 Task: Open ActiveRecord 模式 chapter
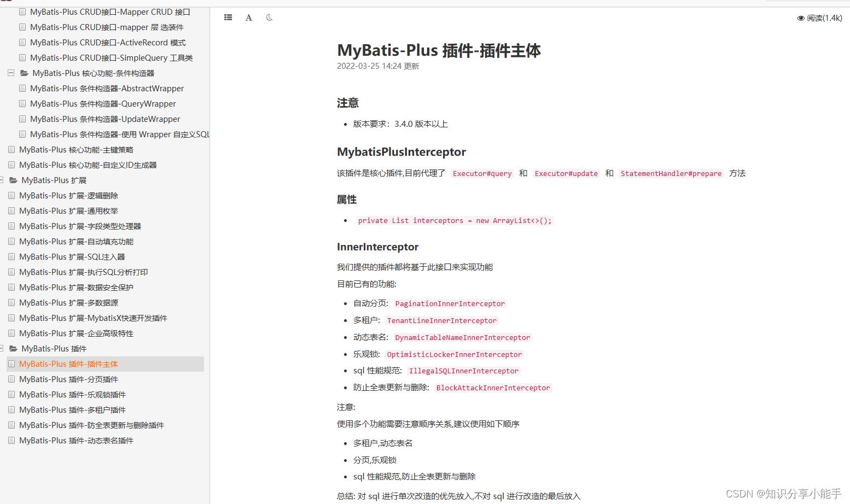pos(108,42)
